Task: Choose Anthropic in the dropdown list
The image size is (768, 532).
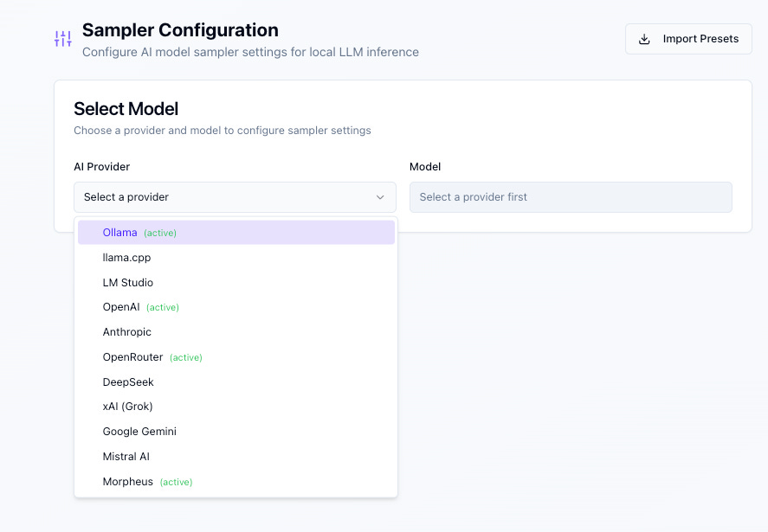Action: pyautogui.click(x=126, y=332)
